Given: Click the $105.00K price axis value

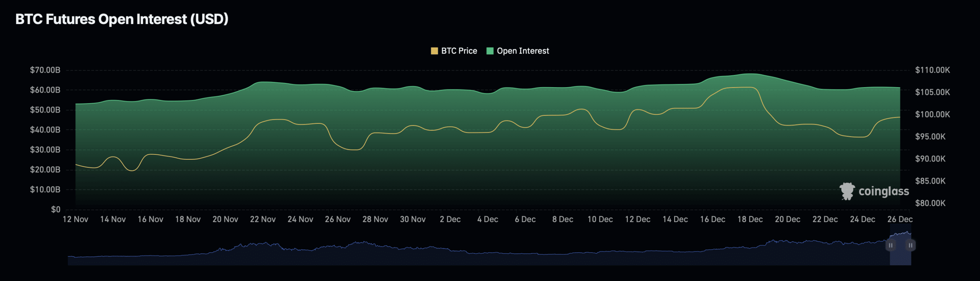Looking at the screenshot, I should click(933, 93).
